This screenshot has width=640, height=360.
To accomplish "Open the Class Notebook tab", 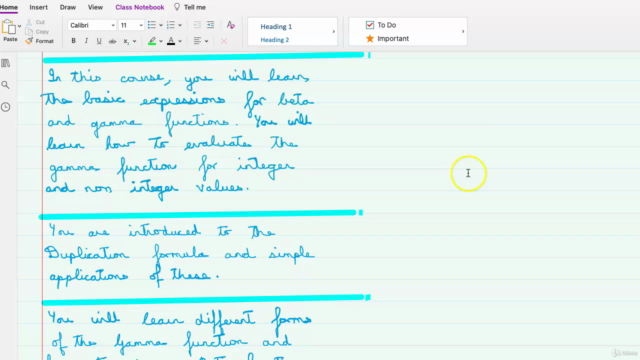I will click(140, 7).
